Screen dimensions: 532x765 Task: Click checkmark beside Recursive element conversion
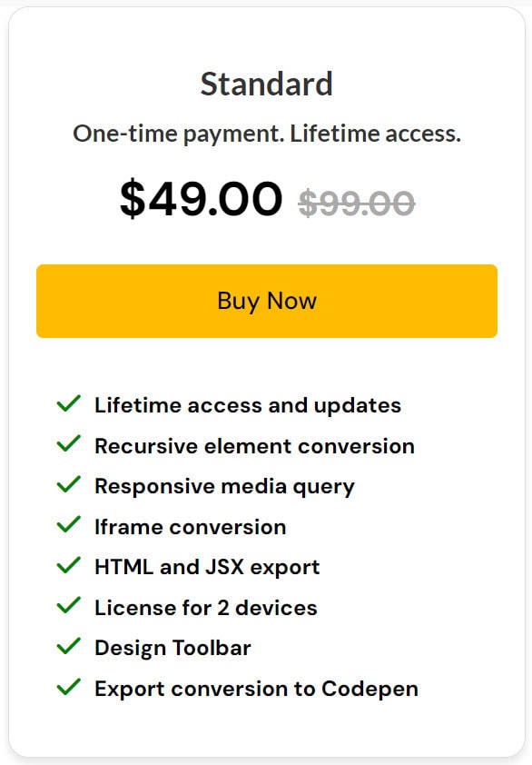pyautogui.click(x=69, y=444)
